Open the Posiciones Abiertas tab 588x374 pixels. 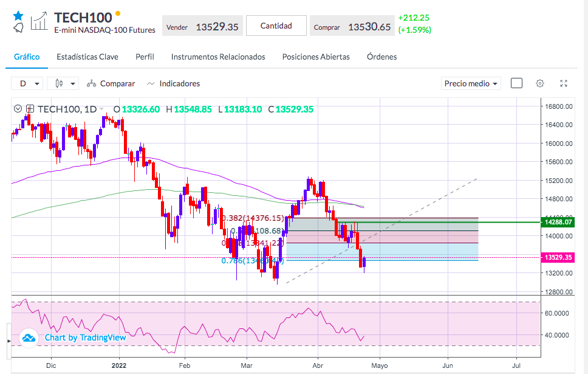[x=316, y=57]
